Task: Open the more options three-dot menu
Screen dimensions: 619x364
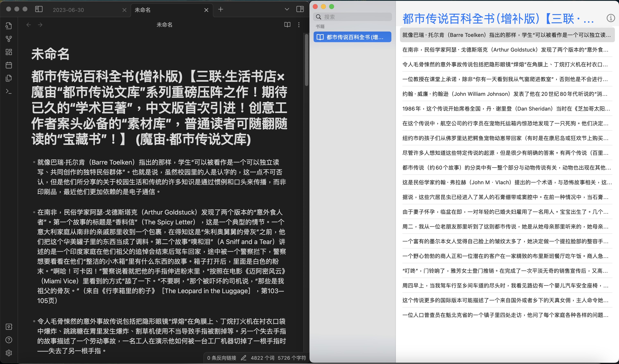Action: point(299,25)
